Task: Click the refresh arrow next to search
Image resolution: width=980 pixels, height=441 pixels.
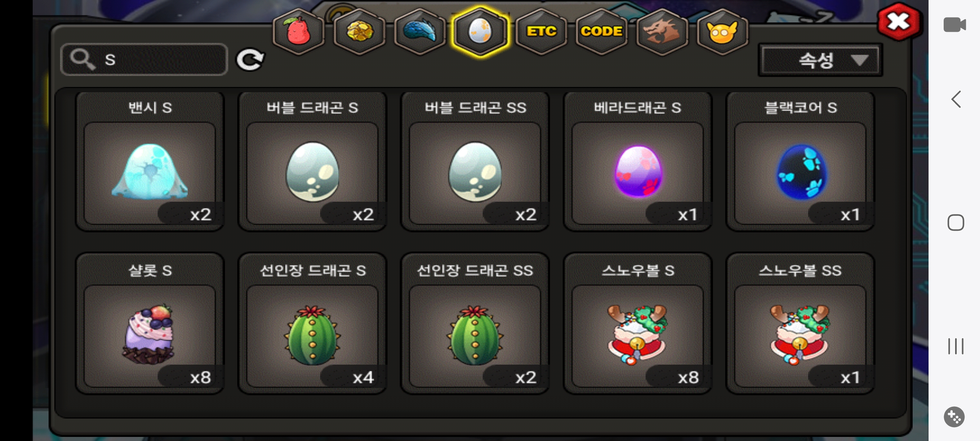Action: [250, 60]
